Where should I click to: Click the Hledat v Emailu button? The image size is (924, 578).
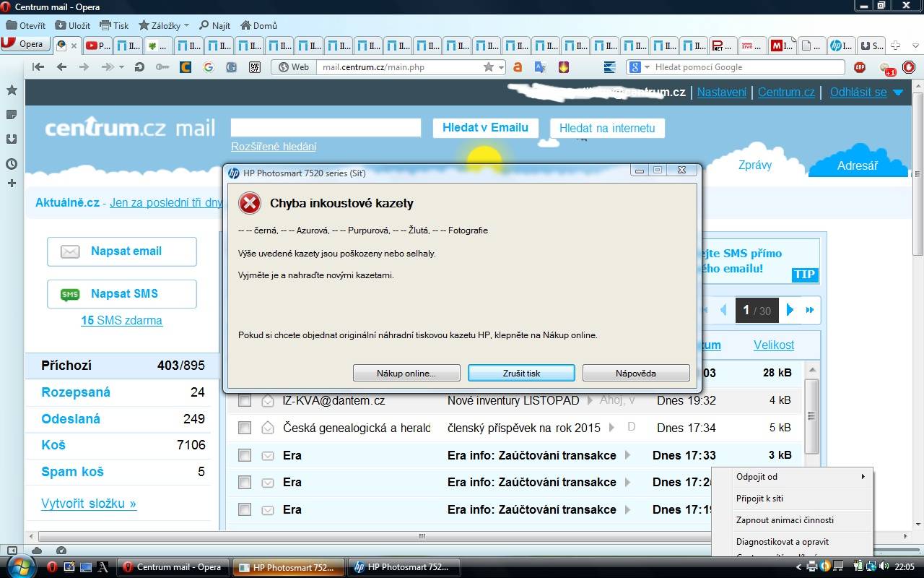[x=485, y=128]
